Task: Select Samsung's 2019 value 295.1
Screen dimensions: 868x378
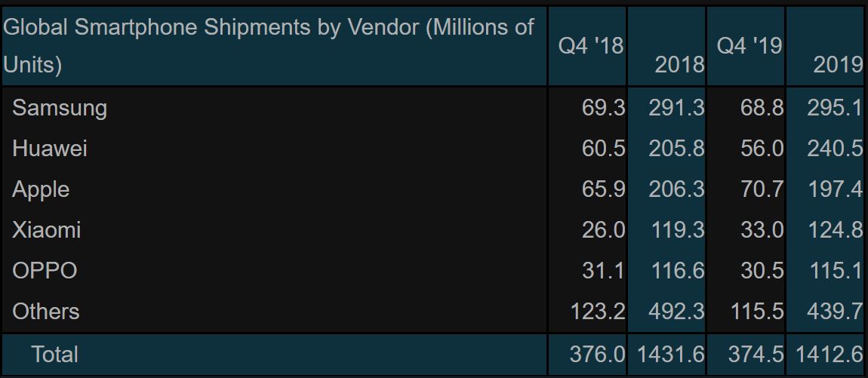Action: [x=834, y=108]
